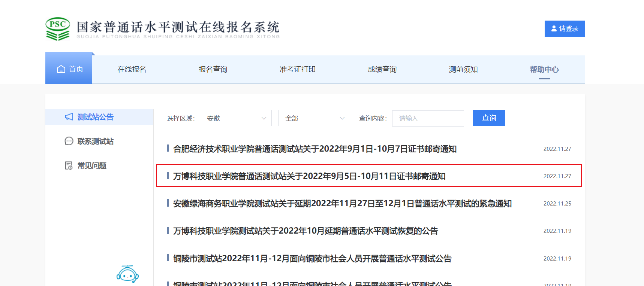Click date 2022.11.25 on 安徽绿海 notice
This screenshot has height=286, width=644.
(x=557, y=204)
